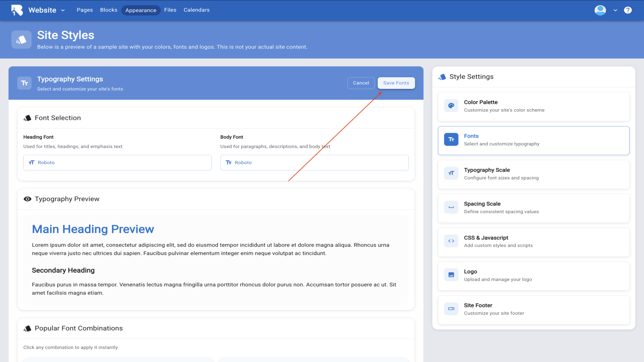Open the Body Font Roboto selector

314,163
